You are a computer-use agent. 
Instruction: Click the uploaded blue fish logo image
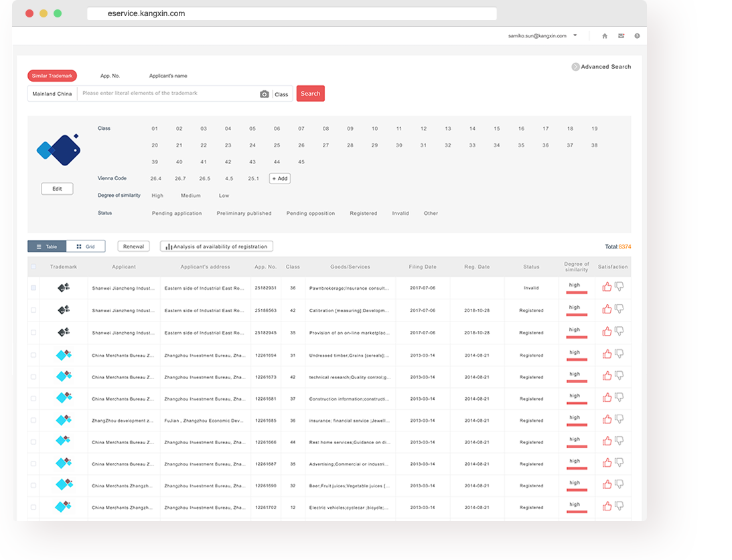58,149
